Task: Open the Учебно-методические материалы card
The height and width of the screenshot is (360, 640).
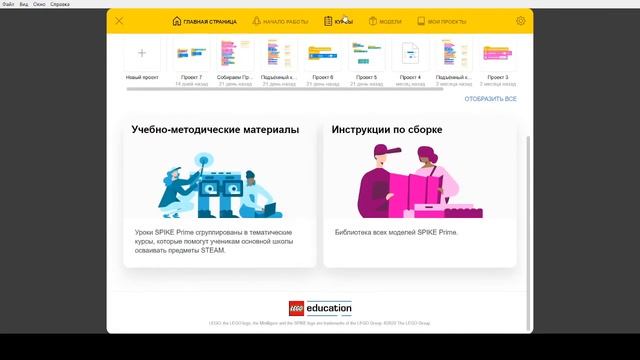Action: [220, 193]
